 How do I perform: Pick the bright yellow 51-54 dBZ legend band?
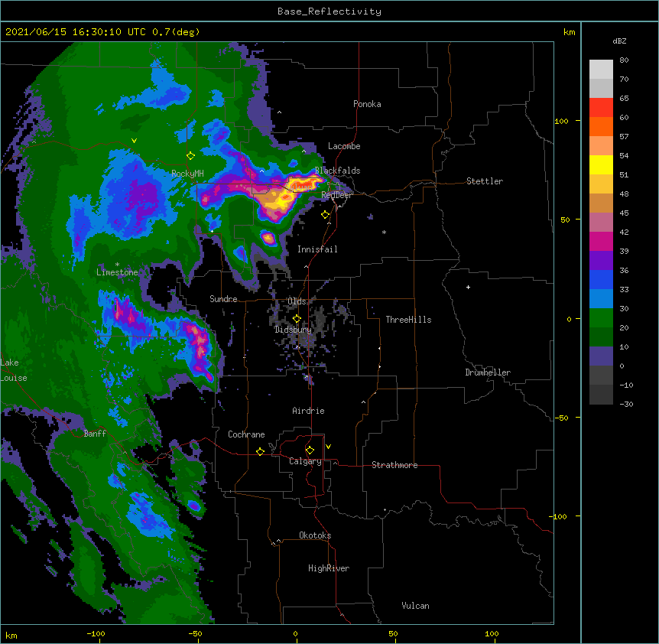(x=601, y=164)
